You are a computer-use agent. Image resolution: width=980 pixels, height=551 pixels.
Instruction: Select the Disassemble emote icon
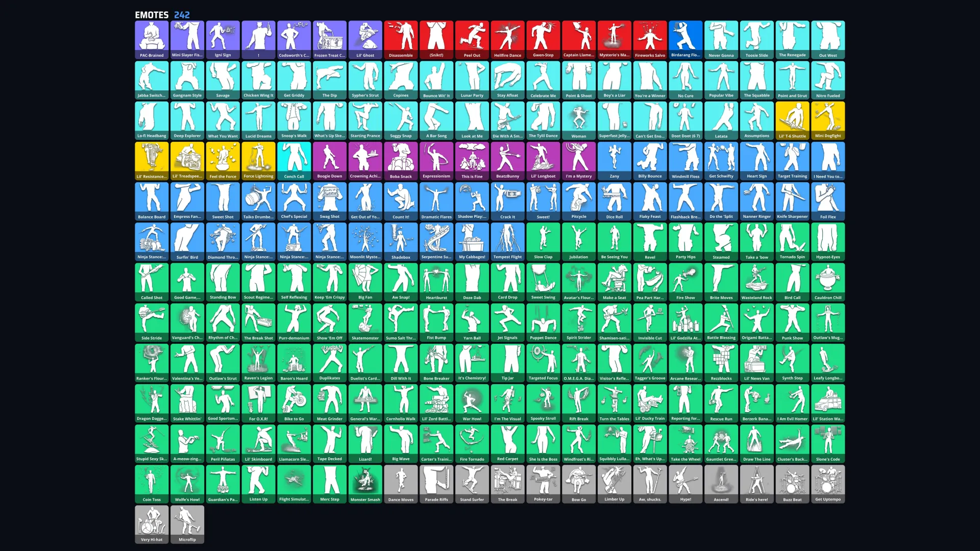[x=401, y=40]
